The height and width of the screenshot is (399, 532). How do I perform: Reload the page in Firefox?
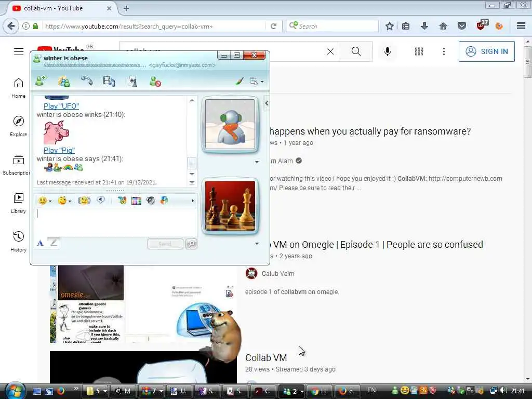tap(273, 26)
